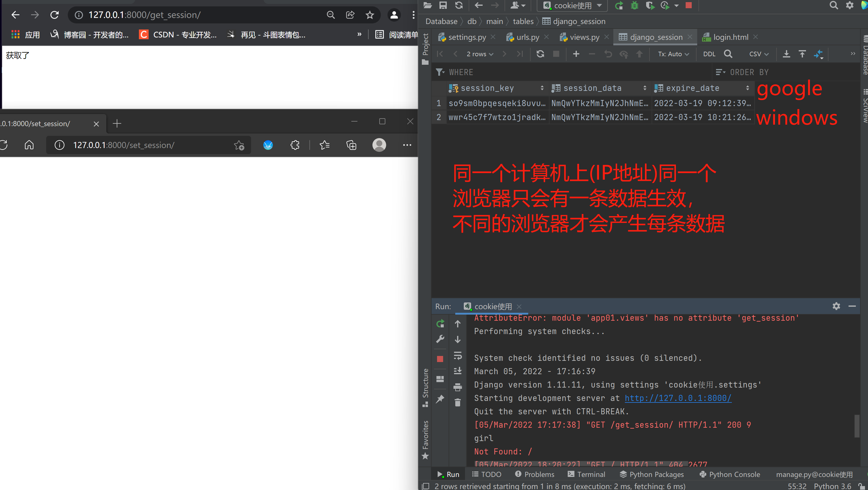
Task: Debug the cookie使用 configuration with bug icon
Action: [x=634, y=5]
